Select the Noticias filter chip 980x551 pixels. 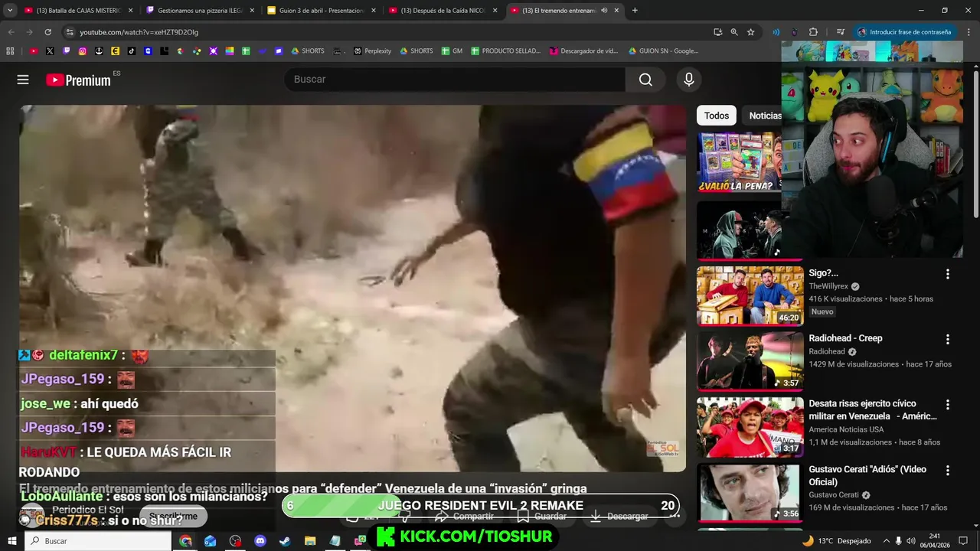(764, 116)
